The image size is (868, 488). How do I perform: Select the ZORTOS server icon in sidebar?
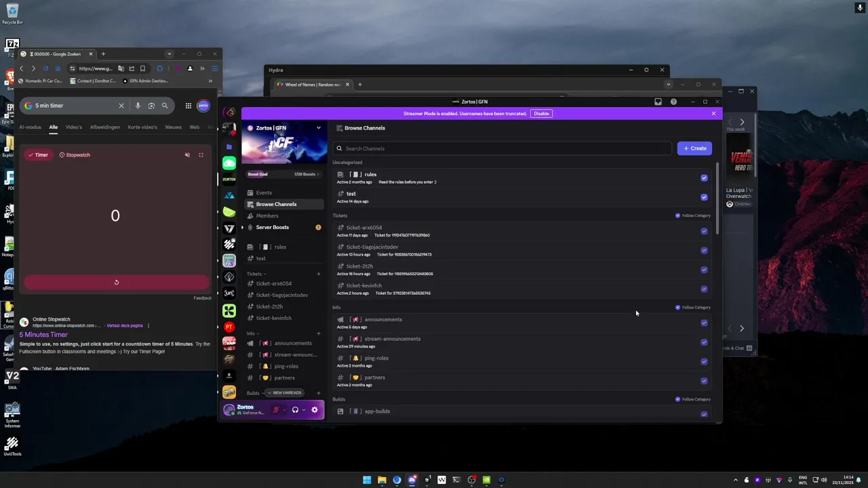point(229,179)
